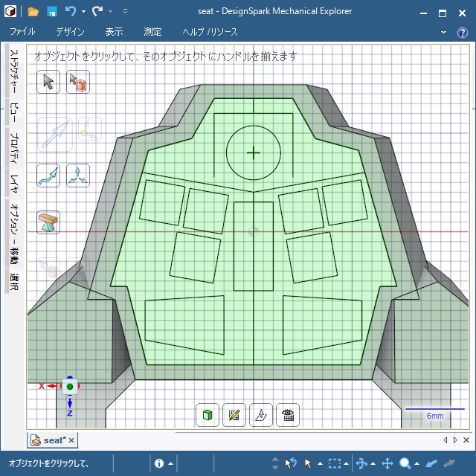Click the select arrow tool in canvas toolbar

(48, 82)
